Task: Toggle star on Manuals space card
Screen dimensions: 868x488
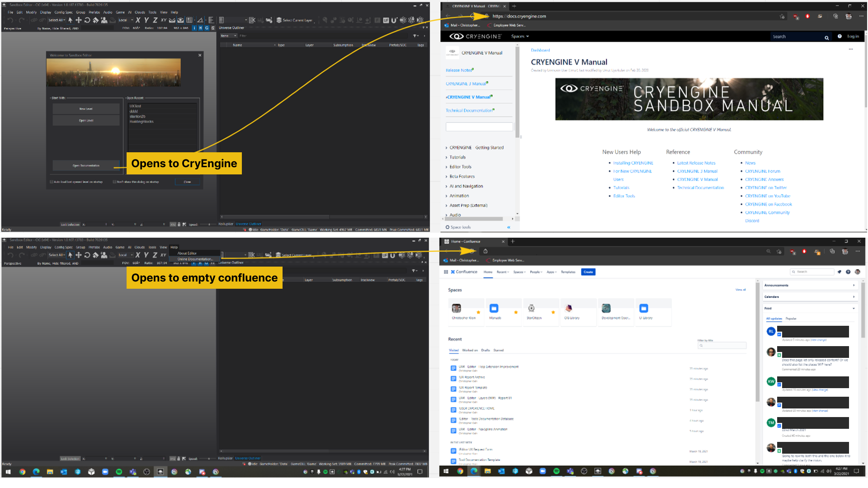Action: tap(516, 312)
